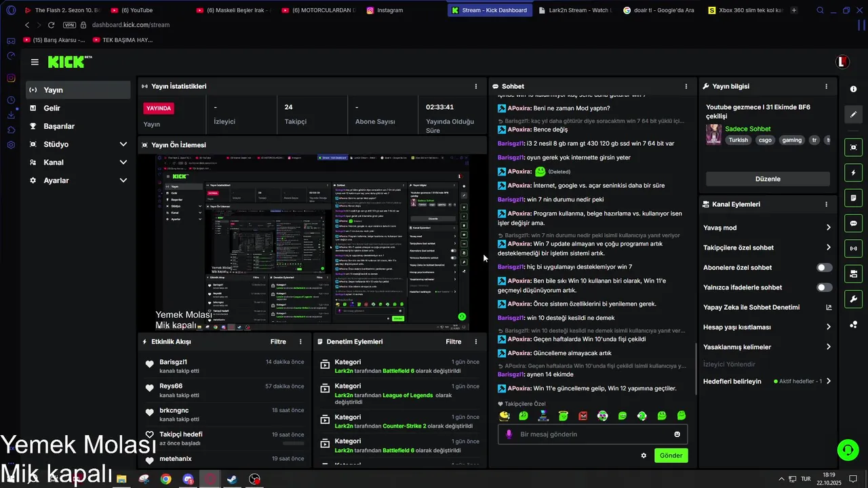Screen dimensions: 868x488
Task: Open chat settings gear next to Gönder
Action: pos(644,455)
